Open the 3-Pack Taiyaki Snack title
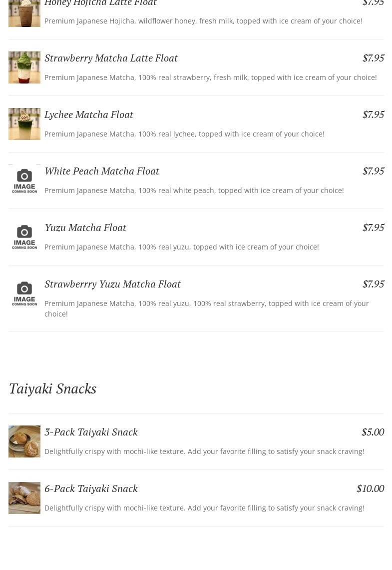The width and height of the screenshot is (392, 570). [x=91, y=432]
